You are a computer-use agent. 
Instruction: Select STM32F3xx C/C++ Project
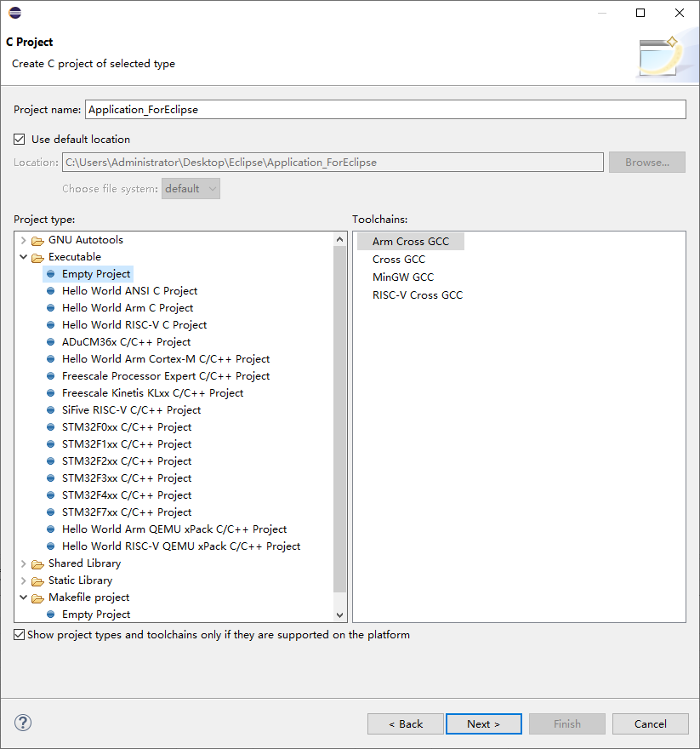[x=127, y=478]
